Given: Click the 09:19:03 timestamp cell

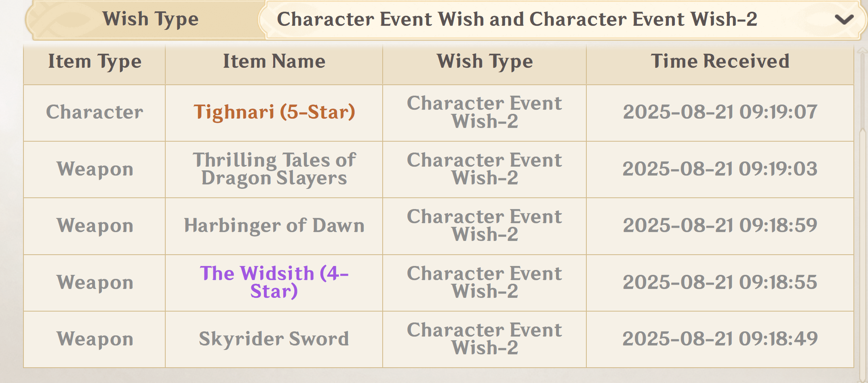Looking at the screenshot, I should [720, 169].
